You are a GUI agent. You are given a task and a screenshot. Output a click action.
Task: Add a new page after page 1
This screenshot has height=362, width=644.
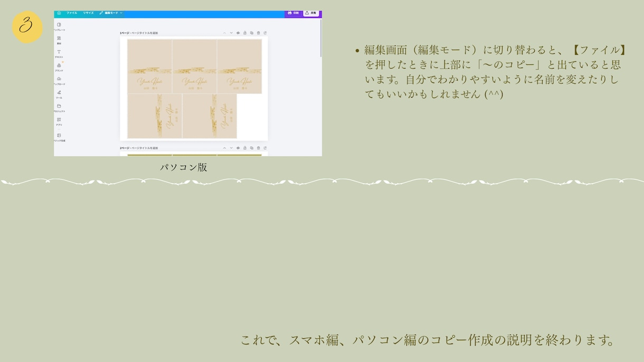(265, 33)
